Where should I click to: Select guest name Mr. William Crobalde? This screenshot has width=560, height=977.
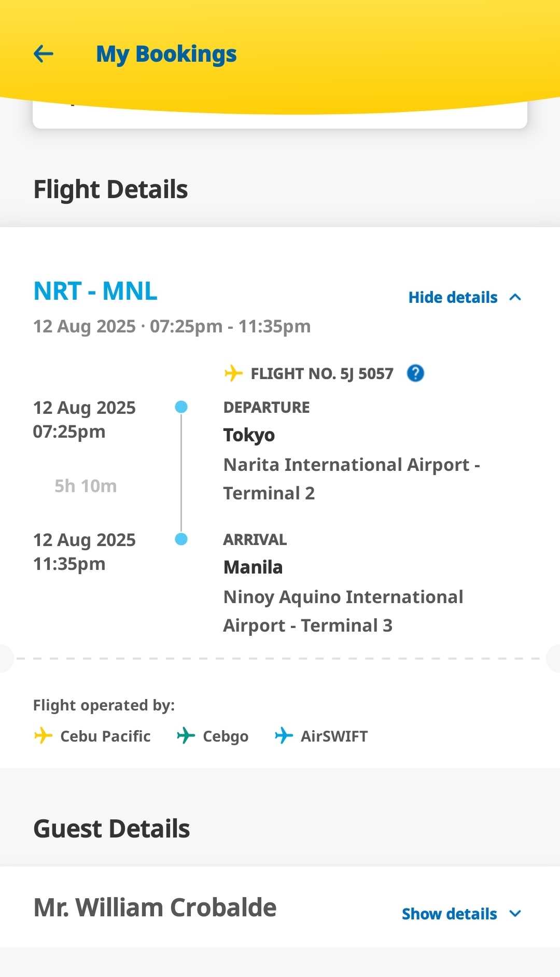point(155,908)
